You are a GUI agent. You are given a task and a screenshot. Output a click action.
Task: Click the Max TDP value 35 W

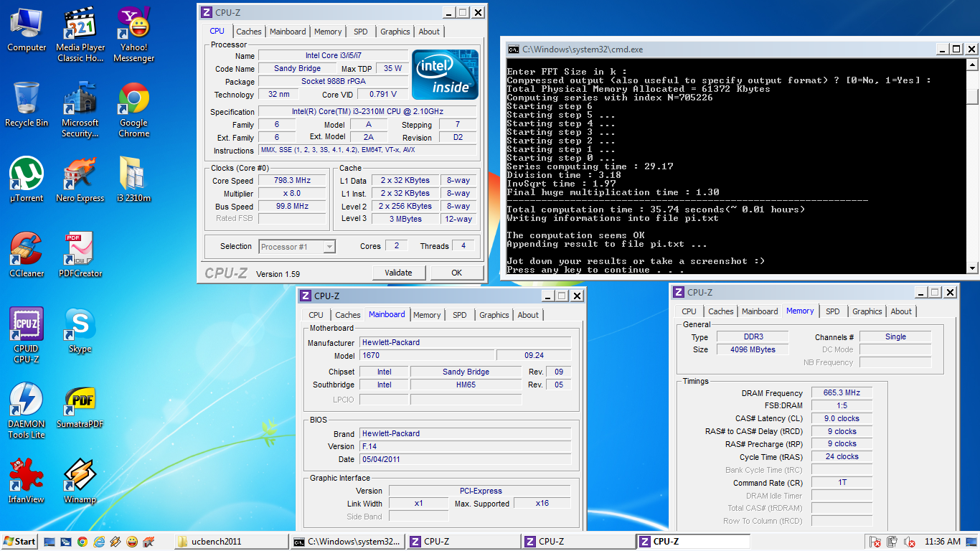(x=392, y=69)
